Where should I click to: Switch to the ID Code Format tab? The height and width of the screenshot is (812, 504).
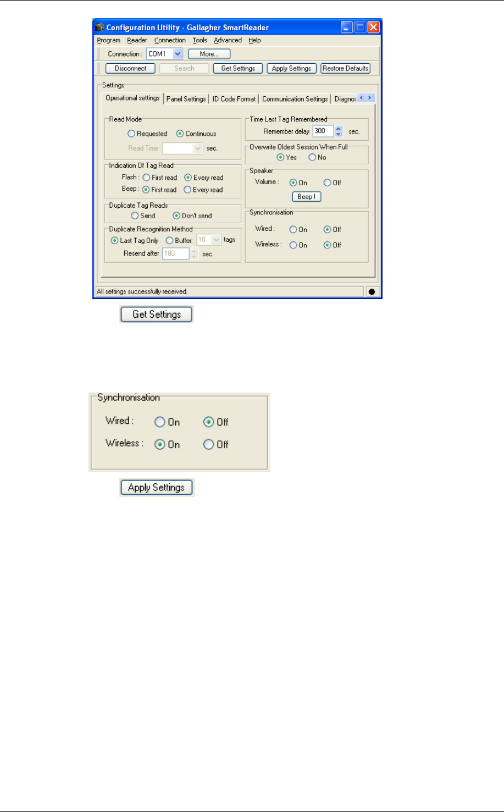(234, 99)
